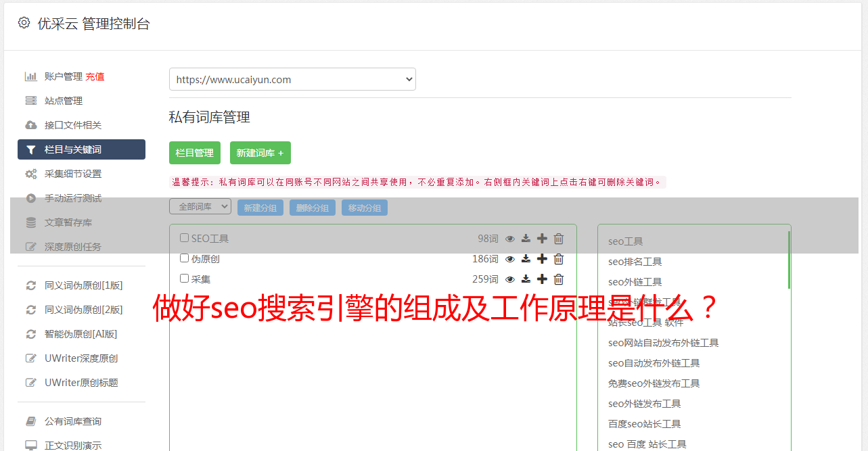Open the 全部词库 dropdown
Image resolution: width=868 pixels, height=451 pixels.
point(200,206)
